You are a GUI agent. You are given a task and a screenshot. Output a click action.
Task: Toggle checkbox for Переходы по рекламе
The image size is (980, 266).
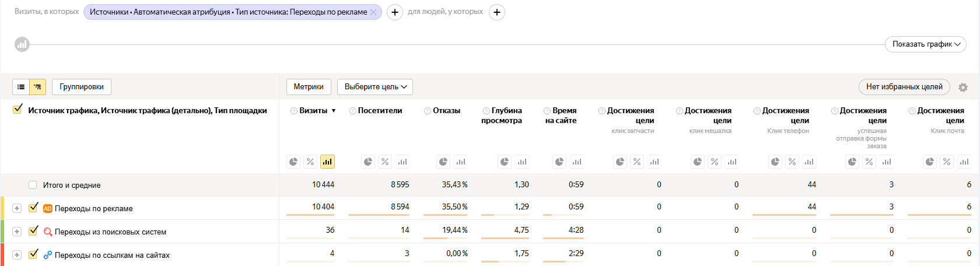[x=33, y=208]
